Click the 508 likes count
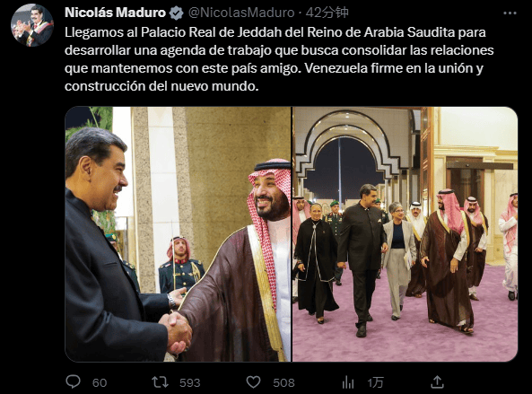Screen dimensions: 532x394 pos(284,383)
